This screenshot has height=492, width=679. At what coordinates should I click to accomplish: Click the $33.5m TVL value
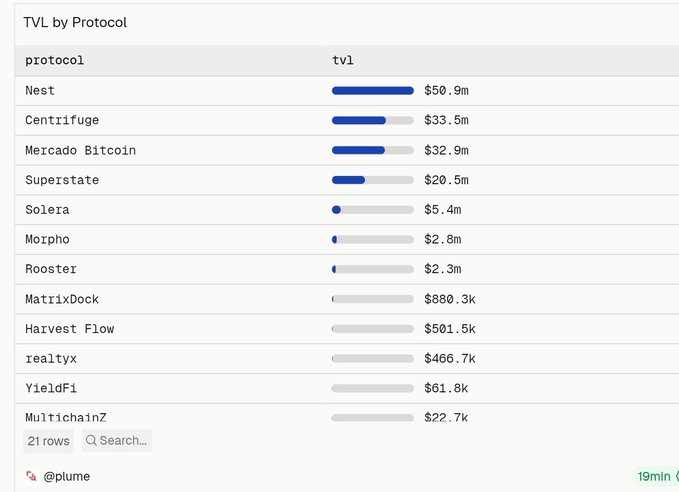[x=446, y=120]
